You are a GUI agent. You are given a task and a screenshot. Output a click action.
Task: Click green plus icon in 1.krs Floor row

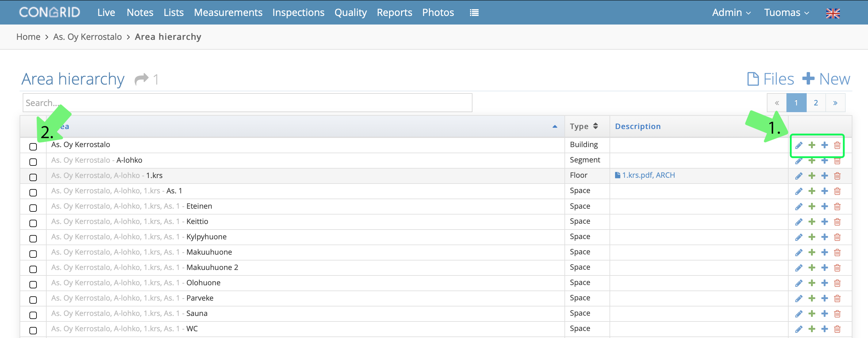tap(812, 176)
